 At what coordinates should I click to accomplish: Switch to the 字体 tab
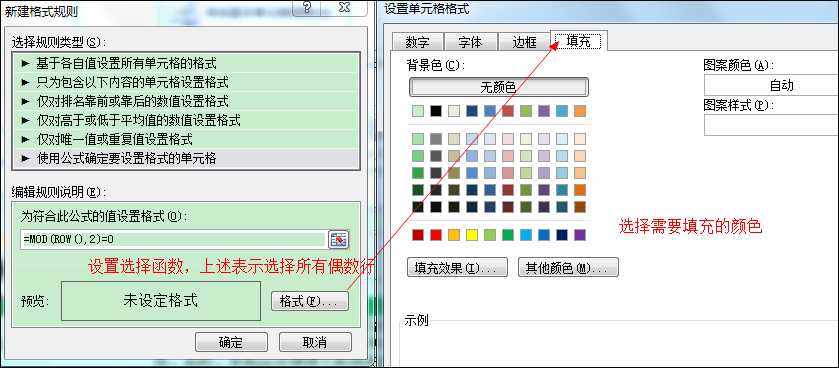[471, 42]
